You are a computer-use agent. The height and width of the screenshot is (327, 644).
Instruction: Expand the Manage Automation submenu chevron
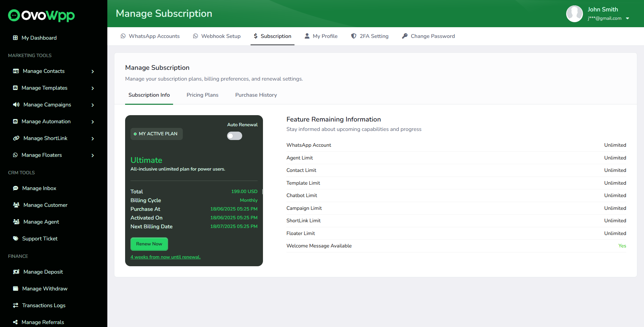pyautogui.click(x=93, y=122)
